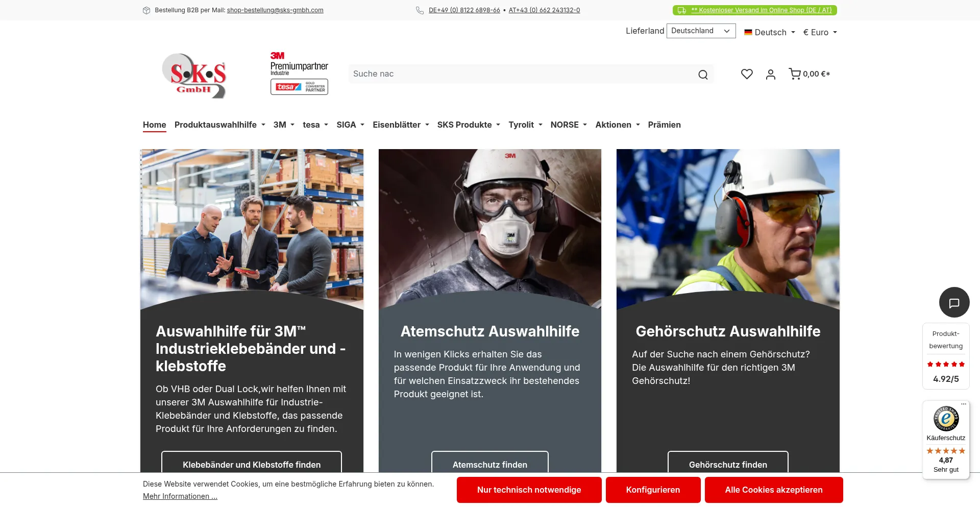Image resolution: width=980 pixels, height=507 pixels.
Task: Click the shop-bestellung email link
Action: 275,10
